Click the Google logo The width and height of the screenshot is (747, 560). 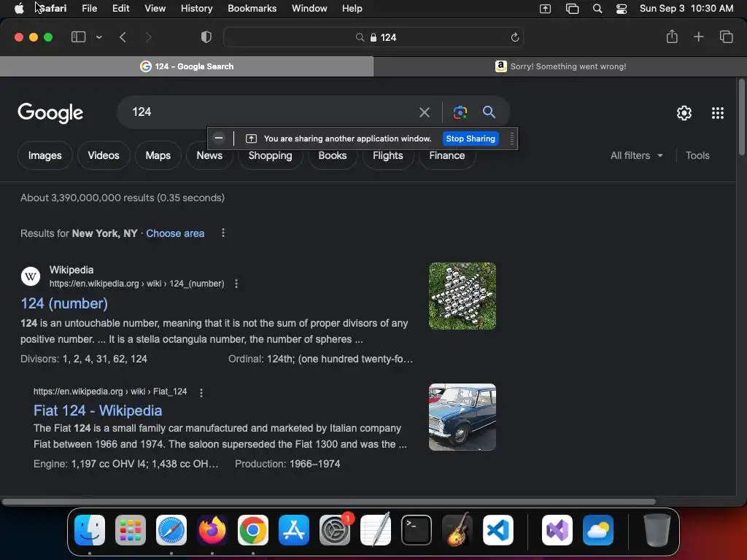(50, 113)
